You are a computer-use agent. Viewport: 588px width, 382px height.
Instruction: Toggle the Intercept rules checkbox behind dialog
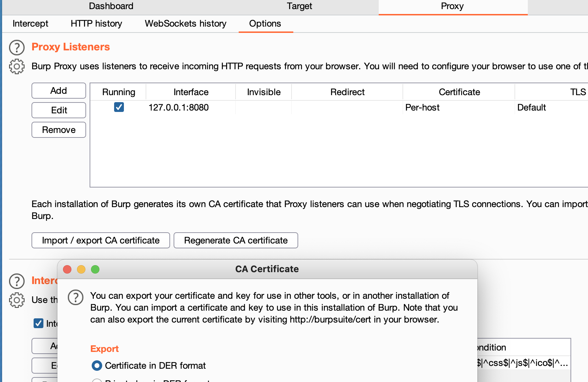pyautogui.click(x=38, y=323)
